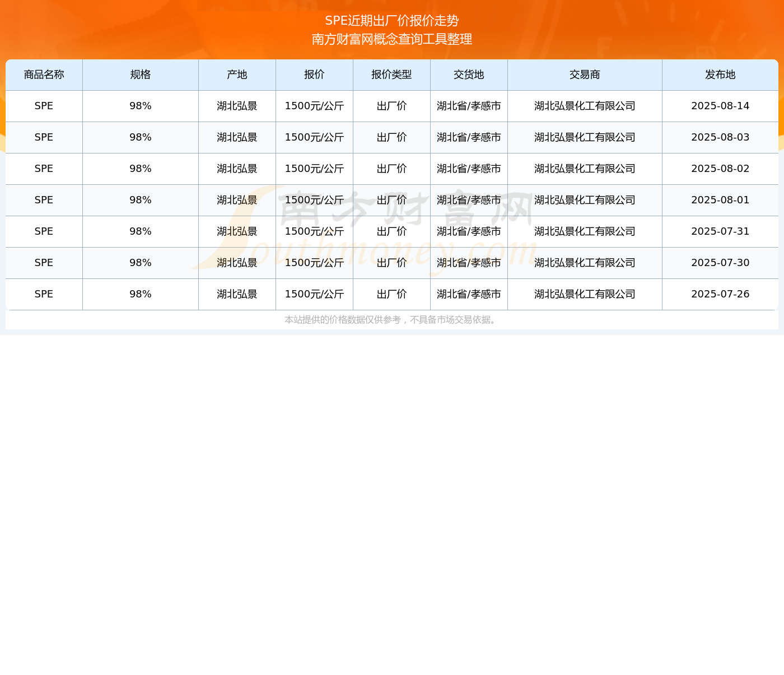Click the 交易商 column header
This screenshot has width=784, height=675.
(x=585, y=75)
